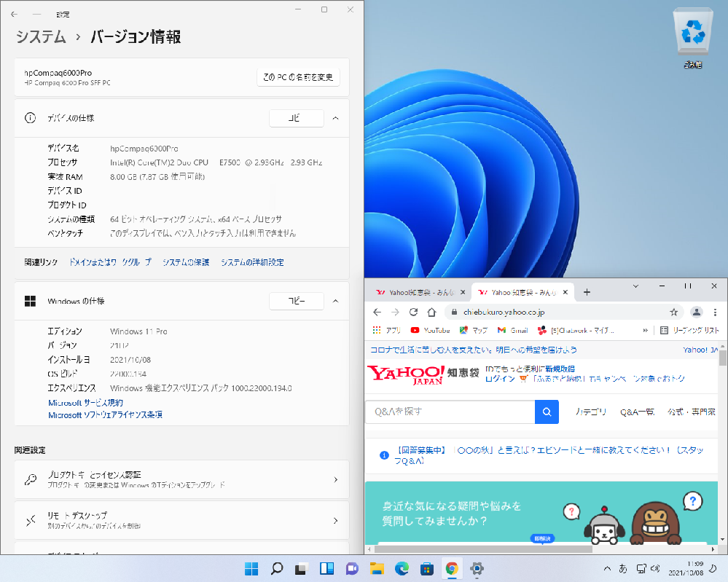Click the Chrome forward button
Viewport: 728px width, 582px height.
[x=395, y=312]
